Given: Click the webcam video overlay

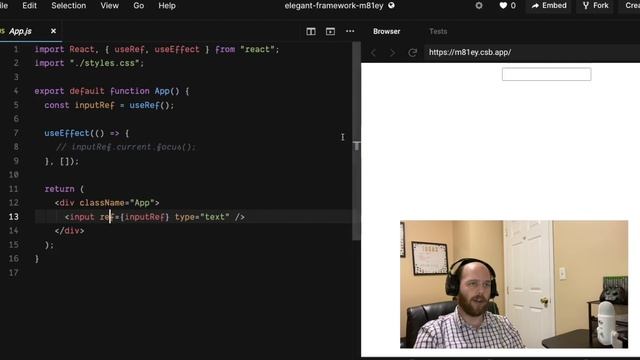Looking at the screenshot, I should pos(514,284).
